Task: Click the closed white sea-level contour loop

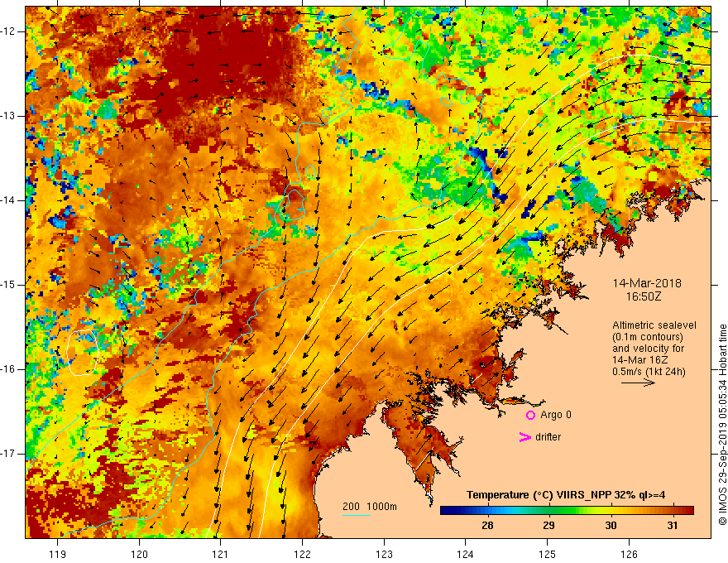Action: (x=83, y=353)
